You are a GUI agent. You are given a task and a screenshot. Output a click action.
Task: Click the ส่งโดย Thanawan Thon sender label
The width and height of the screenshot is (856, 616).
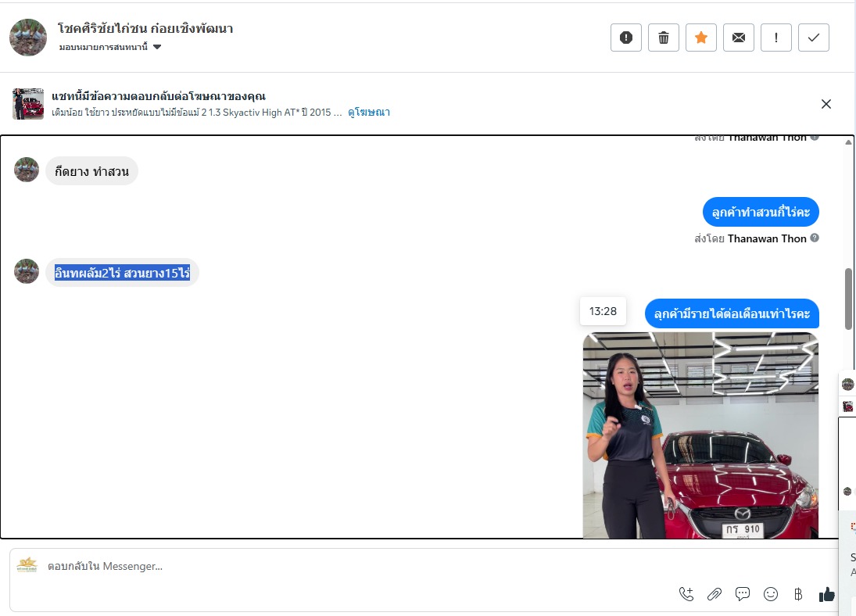pos(750,238)
